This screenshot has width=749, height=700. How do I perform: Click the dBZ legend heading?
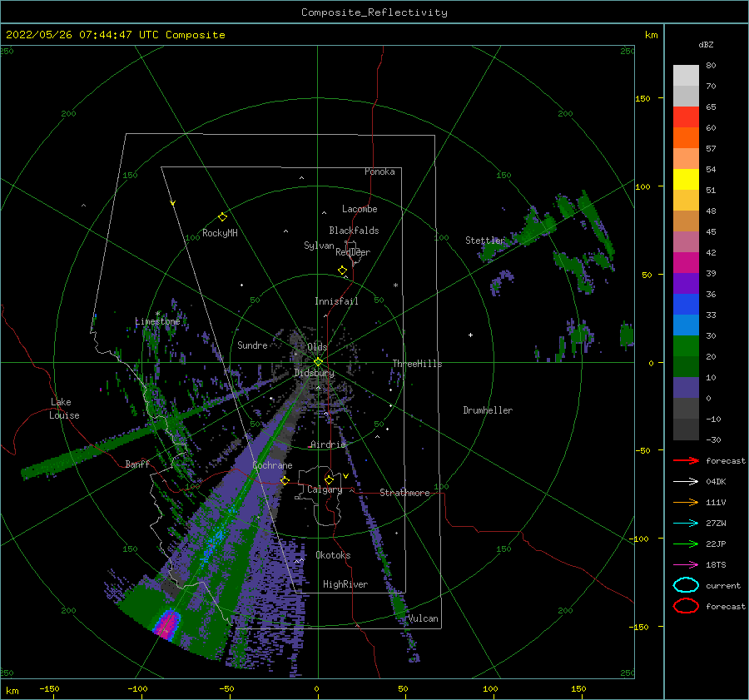point(706,44)
